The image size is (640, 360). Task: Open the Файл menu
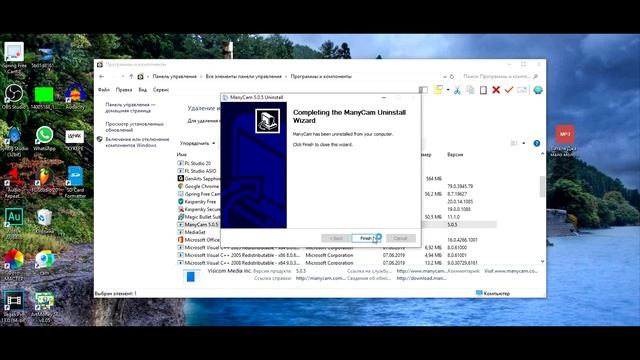click(104, 90)
